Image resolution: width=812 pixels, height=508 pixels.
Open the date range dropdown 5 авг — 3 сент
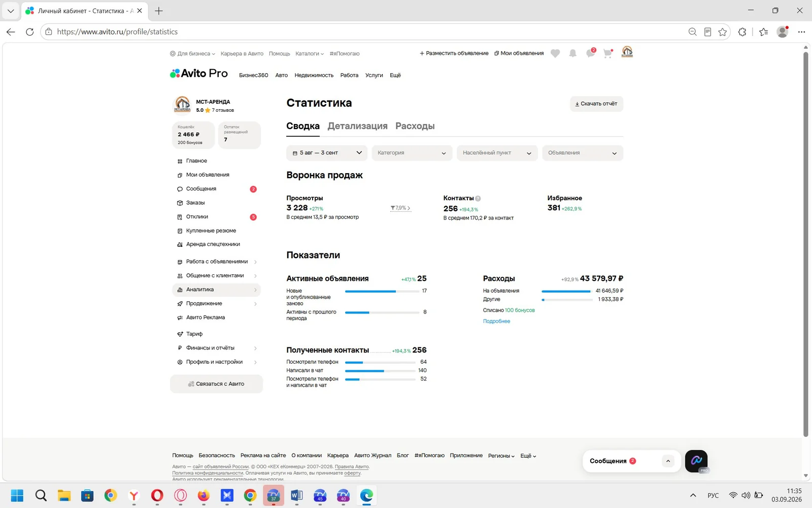click(x=327, y=153)
